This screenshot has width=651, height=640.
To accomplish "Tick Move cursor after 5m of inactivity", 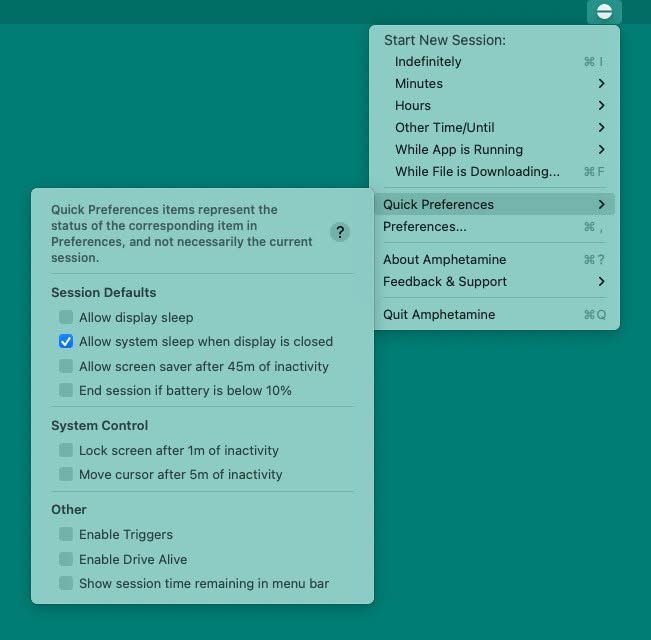I will point(66,474).
